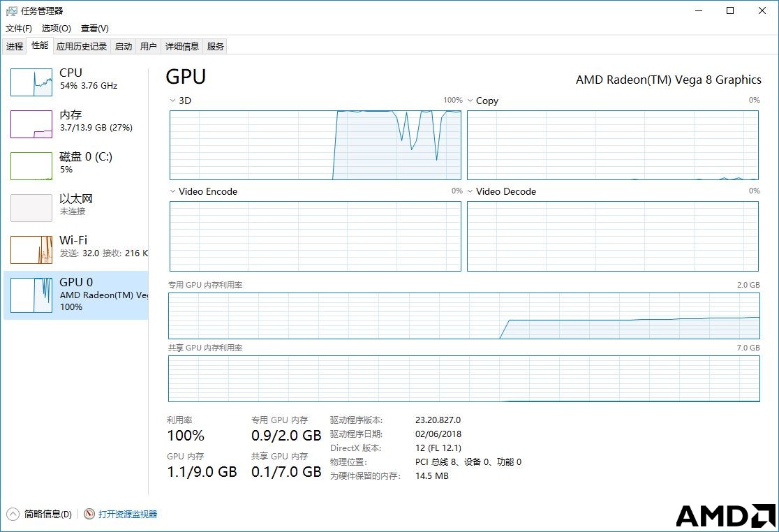Select the 磁盘 0 (C:) mini graph
The height and width of the screenshot is (532, 779).
pyautogui.click(x=31, y=166)
